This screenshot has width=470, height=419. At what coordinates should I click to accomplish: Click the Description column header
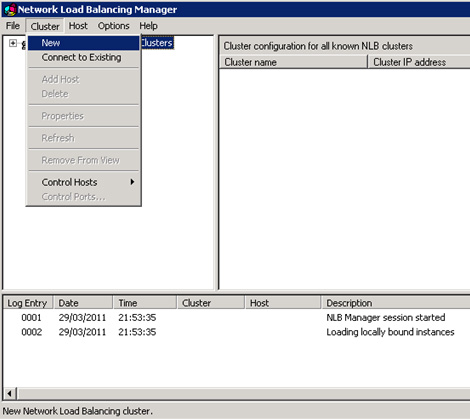[x=396, y=303]
